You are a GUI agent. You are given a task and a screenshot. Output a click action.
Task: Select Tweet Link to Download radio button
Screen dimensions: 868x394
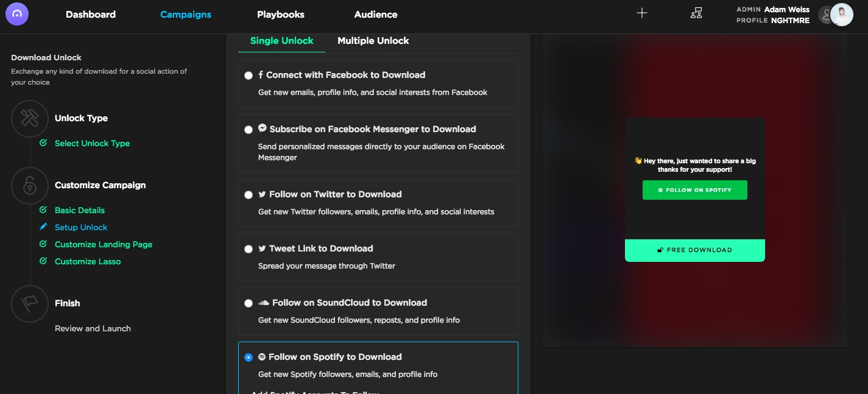click(x=249, y=249)
